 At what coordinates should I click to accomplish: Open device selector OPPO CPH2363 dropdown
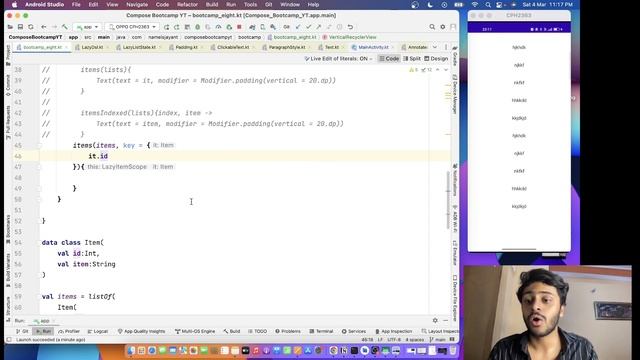(x=133, y=27)
